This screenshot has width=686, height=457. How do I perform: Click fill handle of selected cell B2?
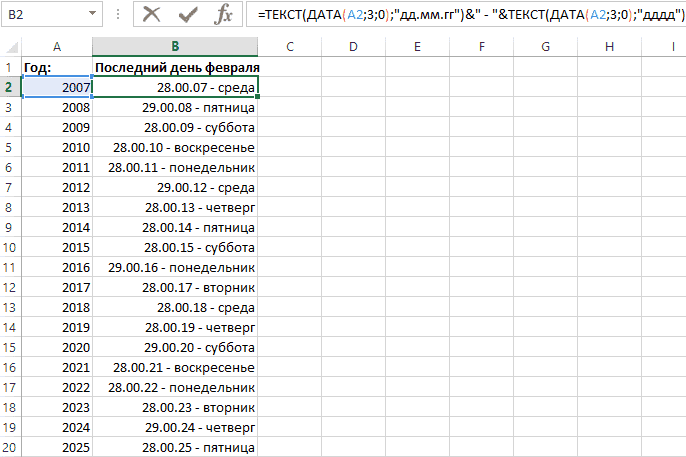258,97
